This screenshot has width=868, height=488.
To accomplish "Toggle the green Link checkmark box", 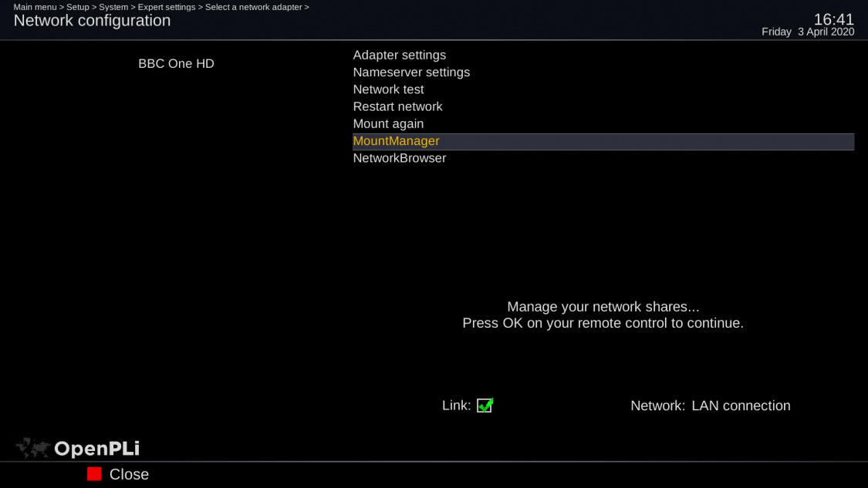I will (x=485, y=406).
